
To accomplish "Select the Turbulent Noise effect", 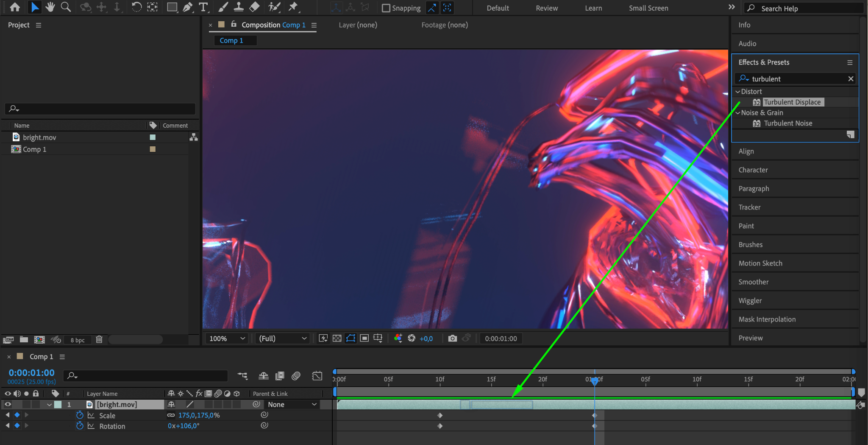I will tap(788, 123).
